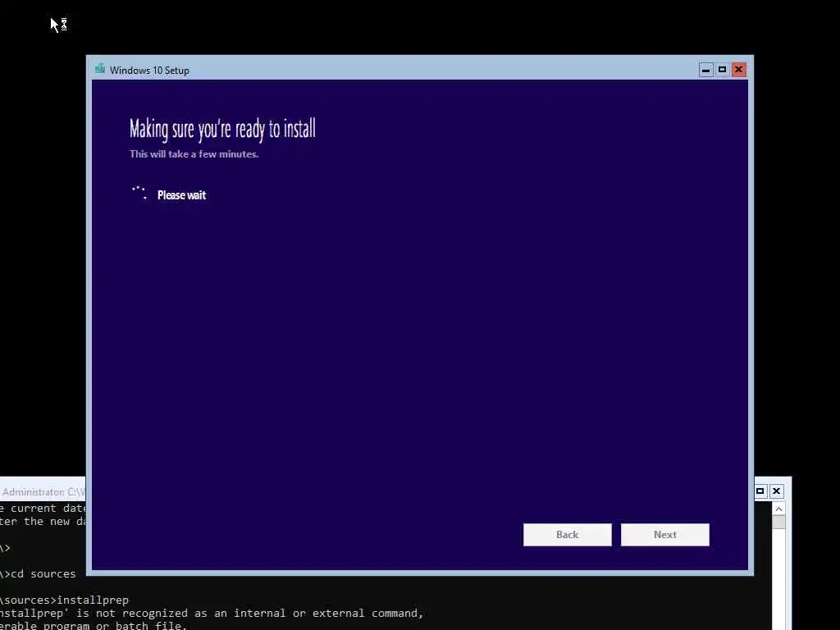Screen dimensions: 840x630
Task: Close the Administrator command prompt window
Action: (776, 491)
